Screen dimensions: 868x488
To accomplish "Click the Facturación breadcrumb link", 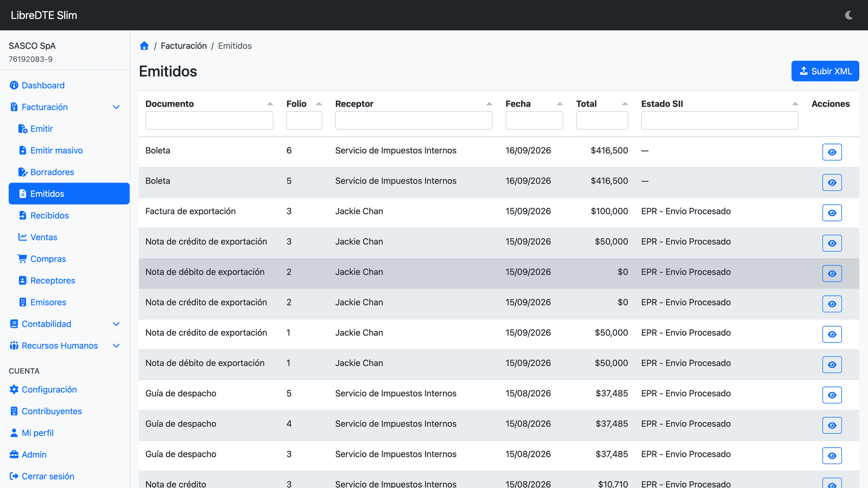I will click(x=184, y=46).
